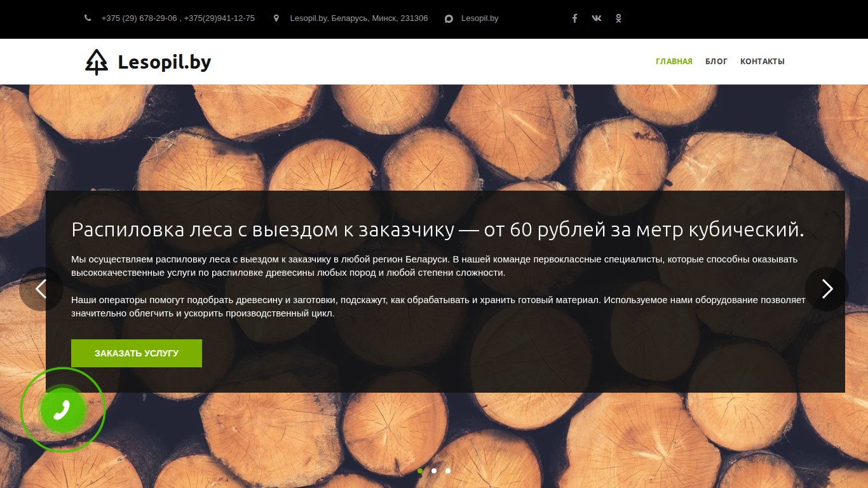868x488 pixels.
Task: Click the paragraph starting Мы осуществляем распиловку
Action: [434, 266]
